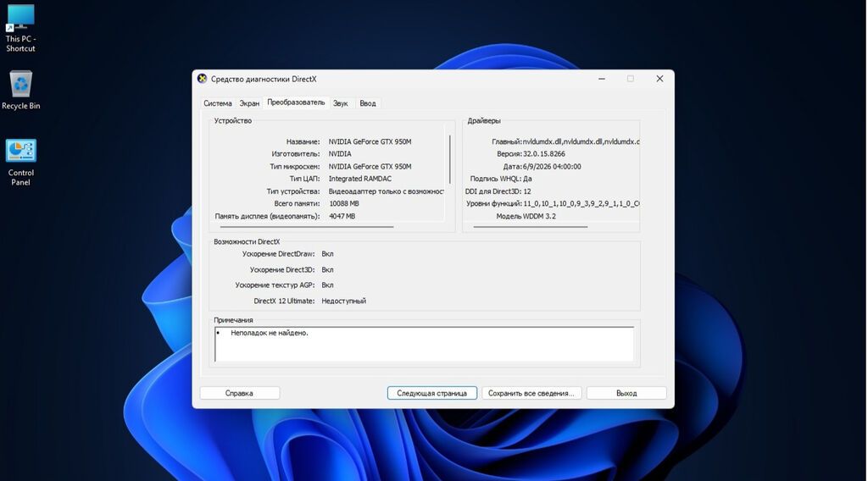
Task: Select the Преобразователь tab
Action: 296,102
